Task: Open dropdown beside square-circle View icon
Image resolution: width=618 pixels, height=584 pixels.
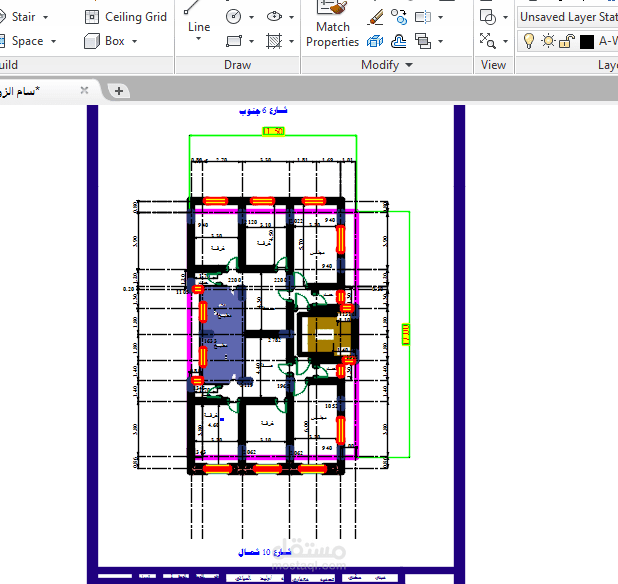Action: [505, 17]
